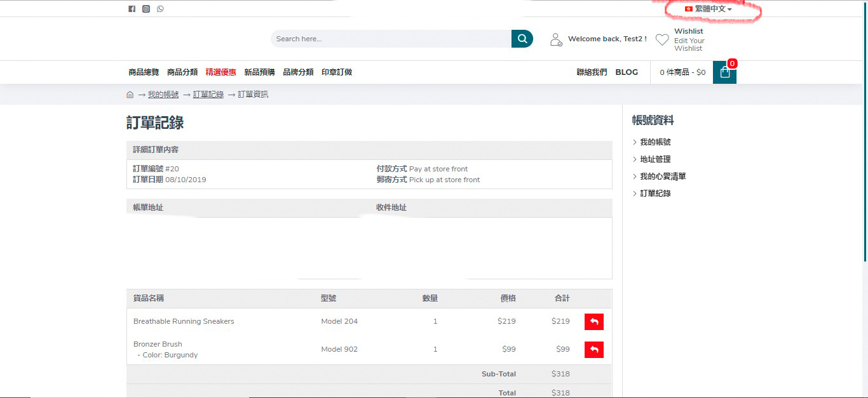
Task: Click the 型號 column header
Action: [329, 298]
